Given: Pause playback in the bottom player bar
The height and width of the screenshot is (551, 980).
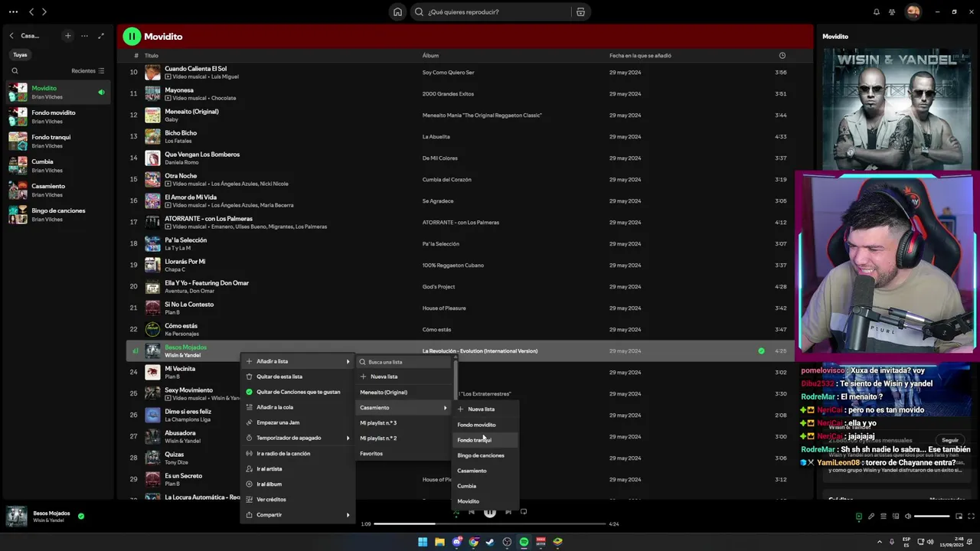Looking at the screenshot, I should (x=490, y=511).
